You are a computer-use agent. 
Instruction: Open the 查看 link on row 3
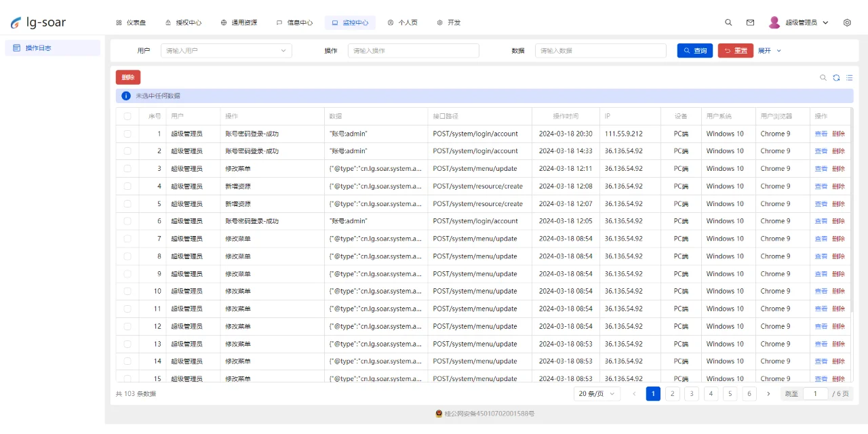pos(821,168)
